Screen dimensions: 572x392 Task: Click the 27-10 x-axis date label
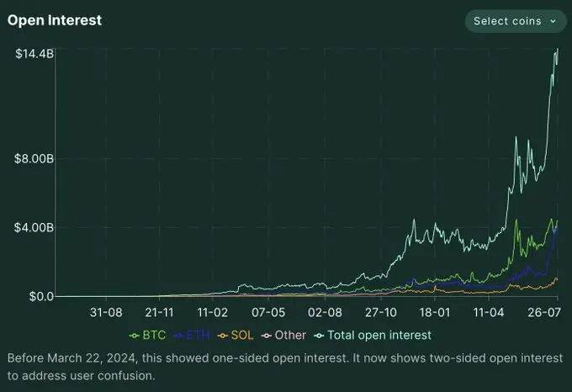(x=381, y=312)
